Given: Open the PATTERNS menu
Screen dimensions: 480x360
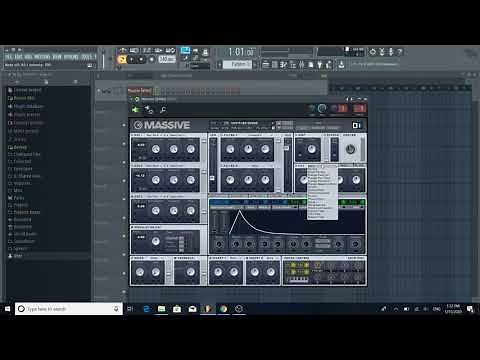Looking at the screenshot, I should pos(42,57).
